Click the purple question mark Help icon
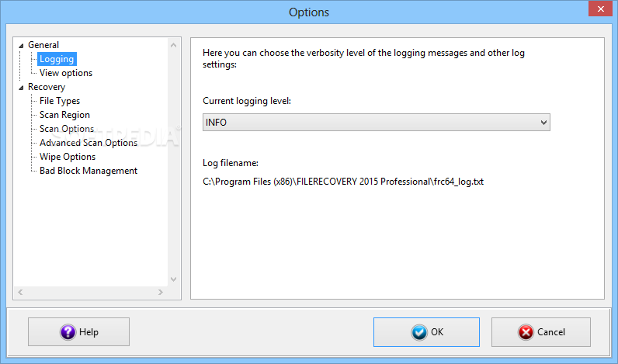 (x=68, y=332)
